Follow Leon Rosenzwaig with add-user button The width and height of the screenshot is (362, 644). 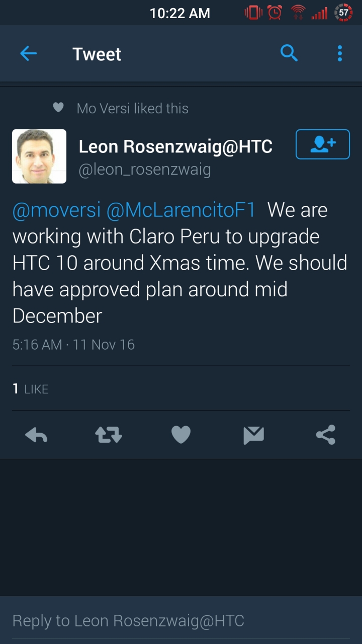click(322, 144)
